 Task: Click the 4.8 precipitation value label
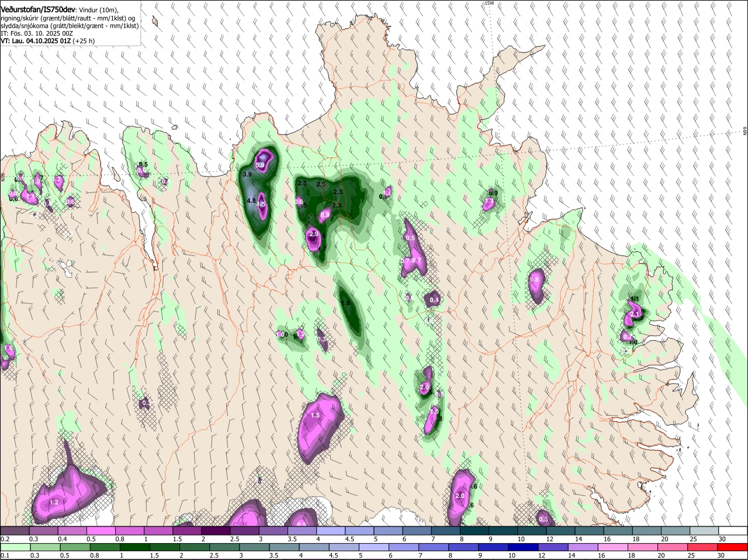pyautogui.click(x=251, y=201)
